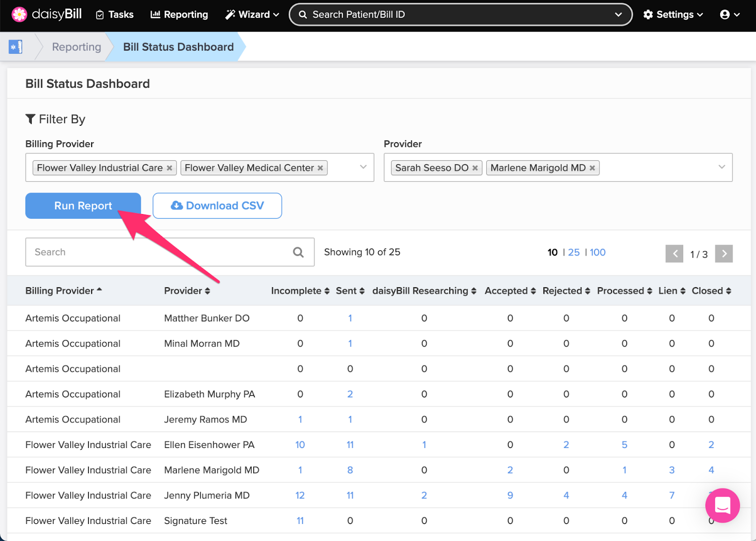Open Tasks in the top navigation
The height and width of the screenshot is (541, 756).
[115, 15]
